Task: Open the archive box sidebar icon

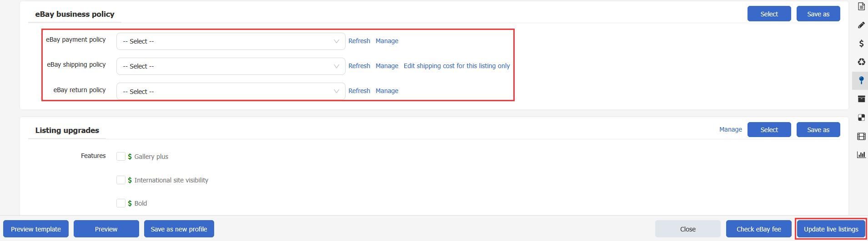Action: coord(861,99)
